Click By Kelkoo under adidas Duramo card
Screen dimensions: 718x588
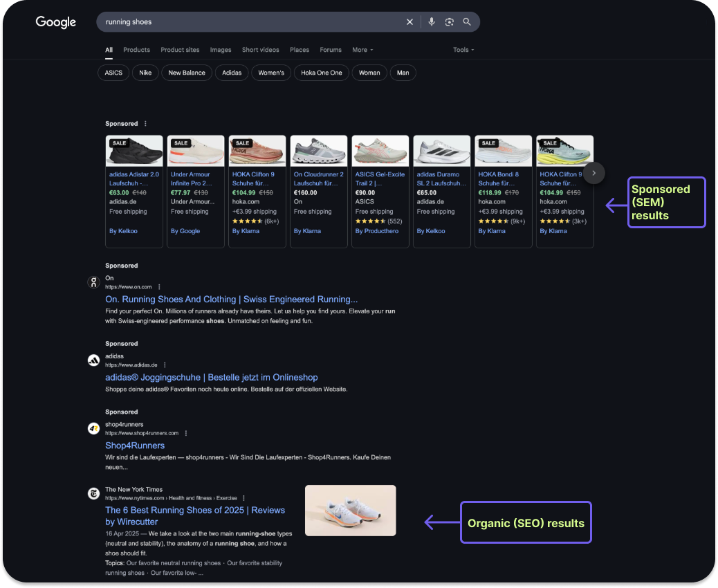[x=431, y=231]
